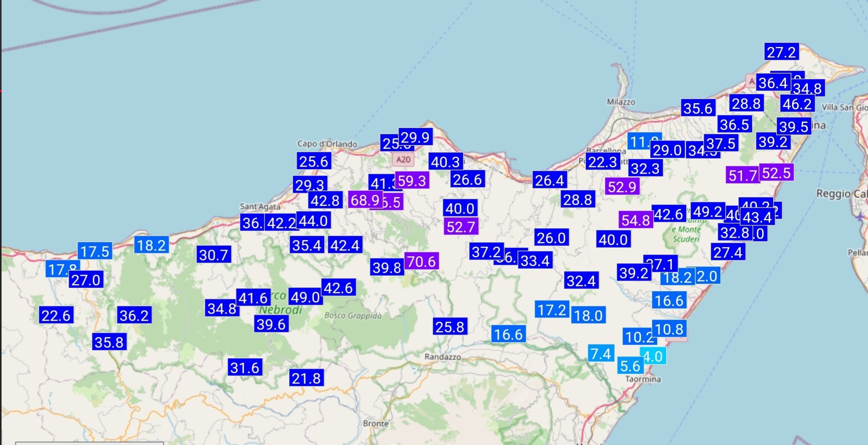This screenshot has height=445, width=868.
Task: Select the 52.9 purple marker
Action: 622,187
